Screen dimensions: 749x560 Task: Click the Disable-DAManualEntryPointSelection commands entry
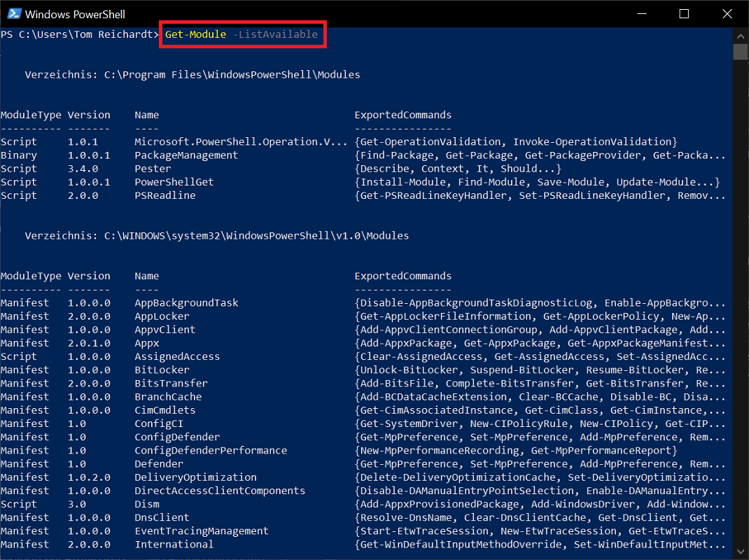pos(540,490)
